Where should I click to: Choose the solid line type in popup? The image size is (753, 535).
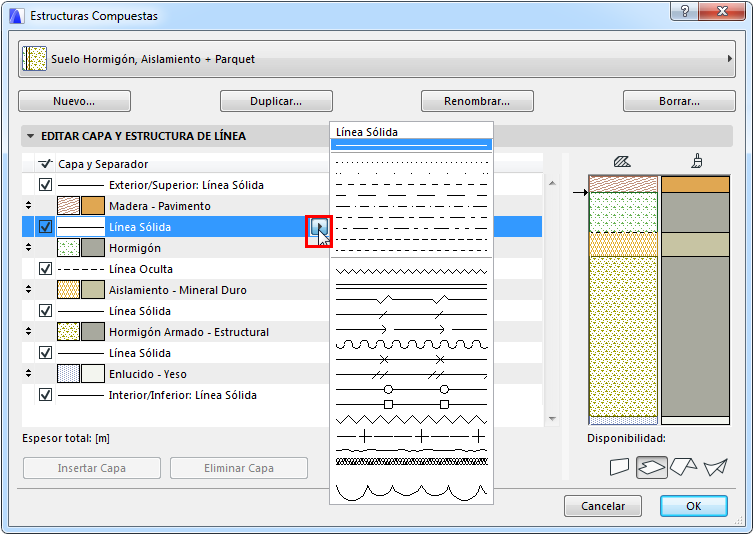(x=411, y=145)
